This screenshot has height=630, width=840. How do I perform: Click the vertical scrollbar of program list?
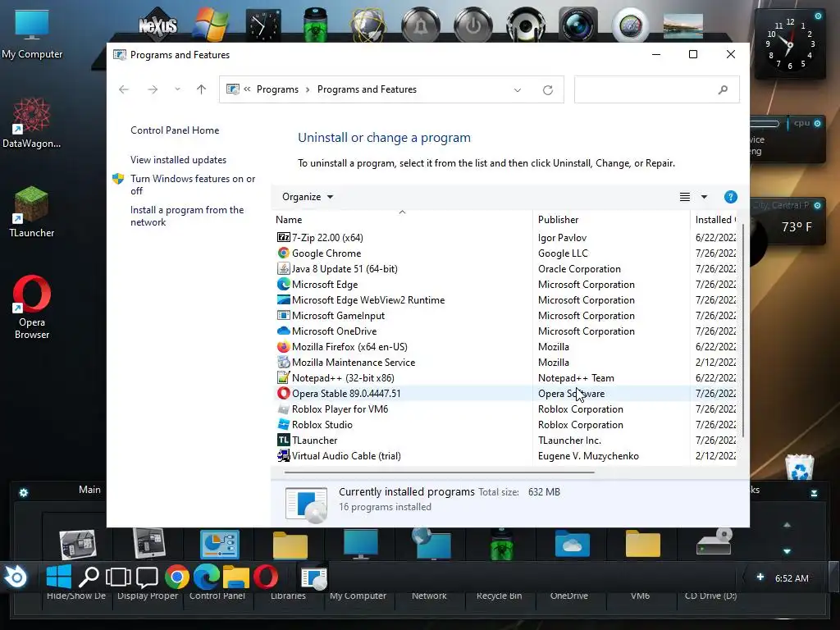coord(742,330)
